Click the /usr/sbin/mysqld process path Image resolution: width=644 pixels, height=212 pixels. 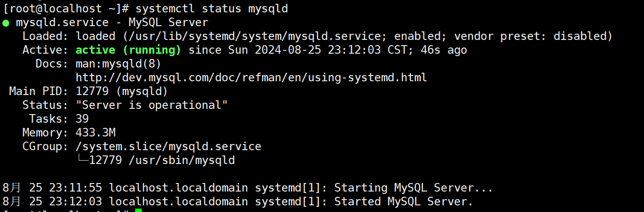[x=182, y=160]
